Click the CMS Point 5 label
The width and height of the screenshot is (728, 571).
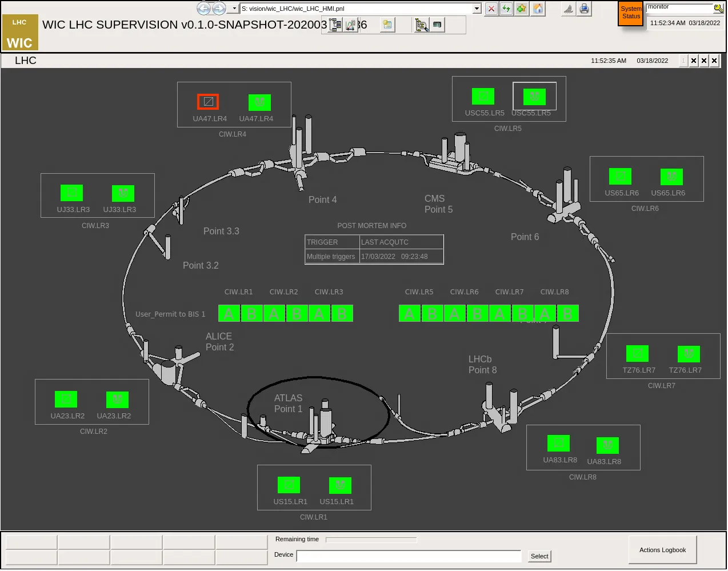(x=438, y=204)
